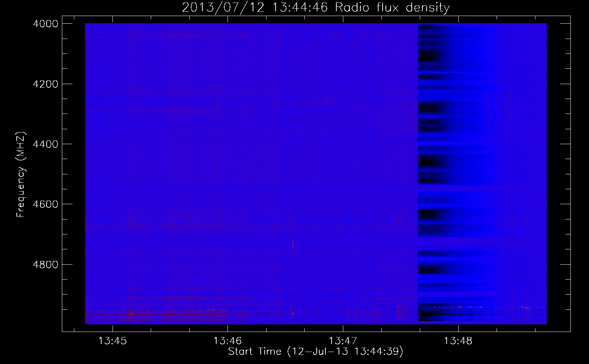Screen dimensions: 589x364
Task: Click the 'Start Time (12-Jul-13 13:44:39)' label
Action: 316,352
